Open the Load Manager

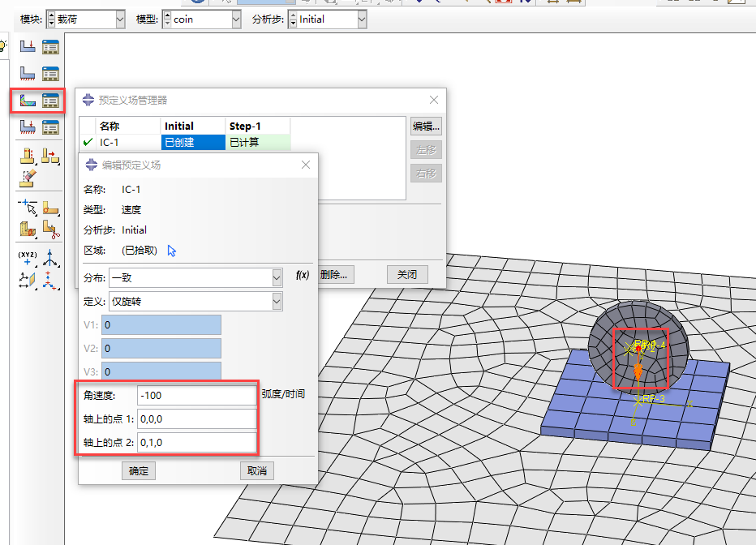tap(50, 47)
